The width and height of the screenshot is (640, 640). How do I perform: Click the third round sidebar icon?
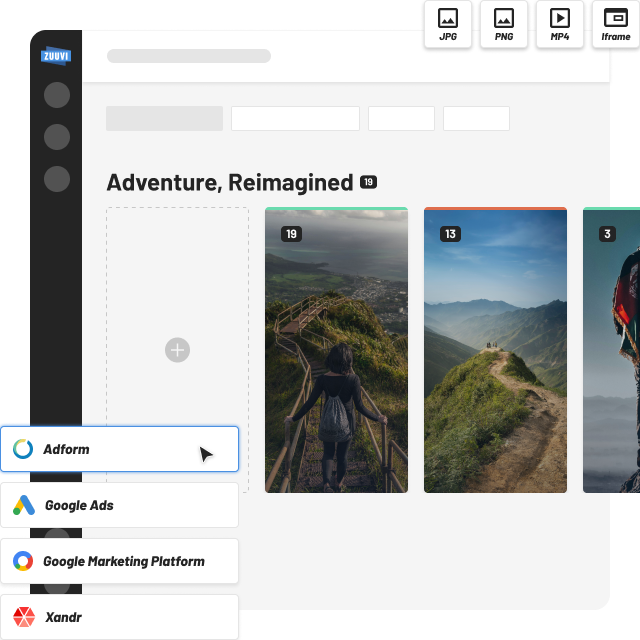(x=57, y=179)
